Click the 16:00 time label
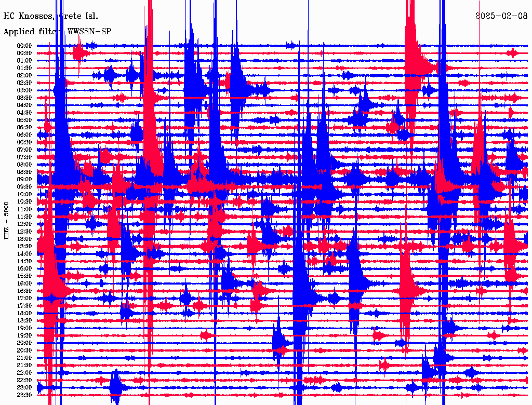The height and width of the screenshot is (405, 532). click(x=24, y=283)
